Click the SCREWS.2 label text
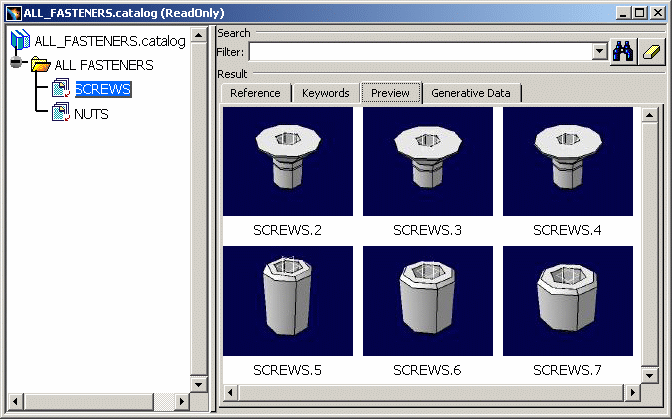Screen dimensions: 672x420 coord(288,231)
